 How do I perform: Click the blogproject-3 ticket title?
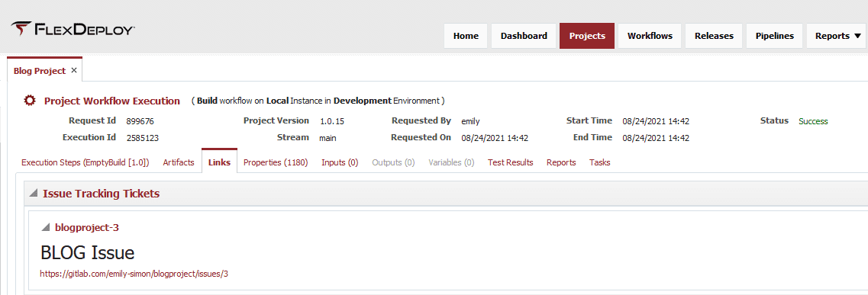pos(87,227)
